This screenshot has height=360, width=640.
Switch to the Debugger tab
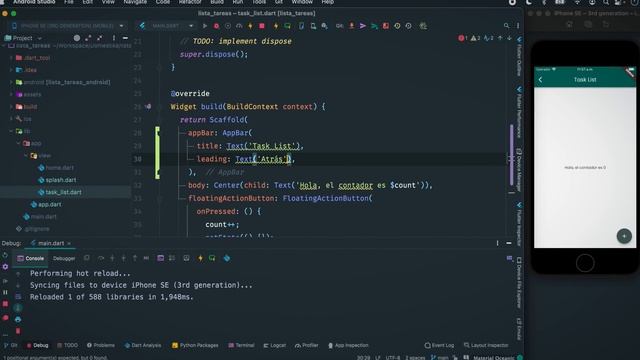pyautogui.click(x=64, y=258)
